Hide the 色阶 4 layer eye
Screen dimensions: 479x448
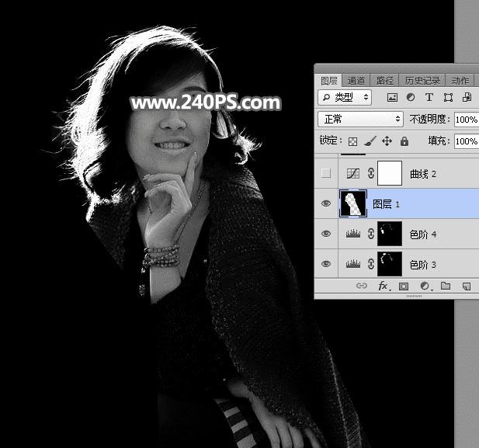tap(326, 234)
